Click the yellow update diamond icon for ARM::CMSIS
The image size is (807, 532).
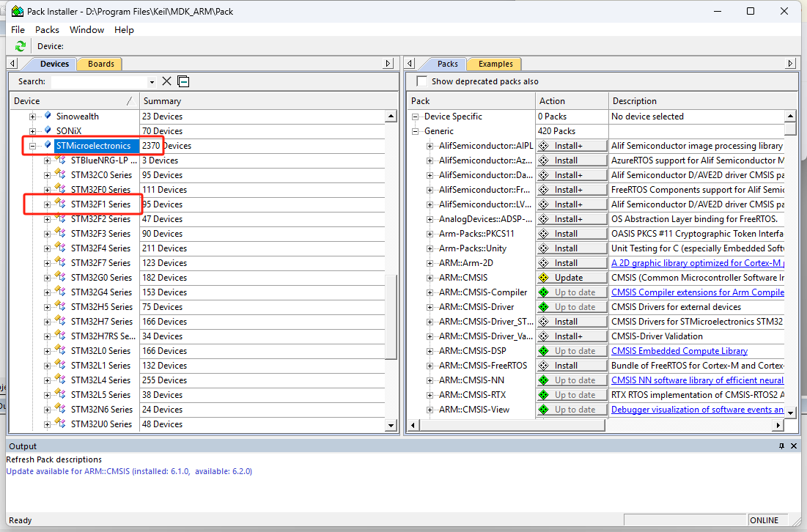pyautogui.click(x=543, y=277)
